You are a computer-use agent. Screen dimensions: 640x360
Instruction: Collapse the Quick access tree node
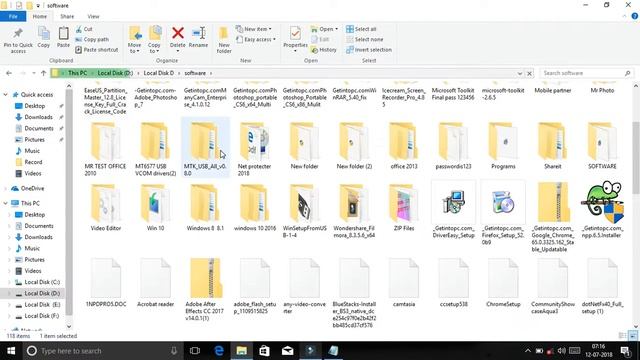click(x=5, y=95)
